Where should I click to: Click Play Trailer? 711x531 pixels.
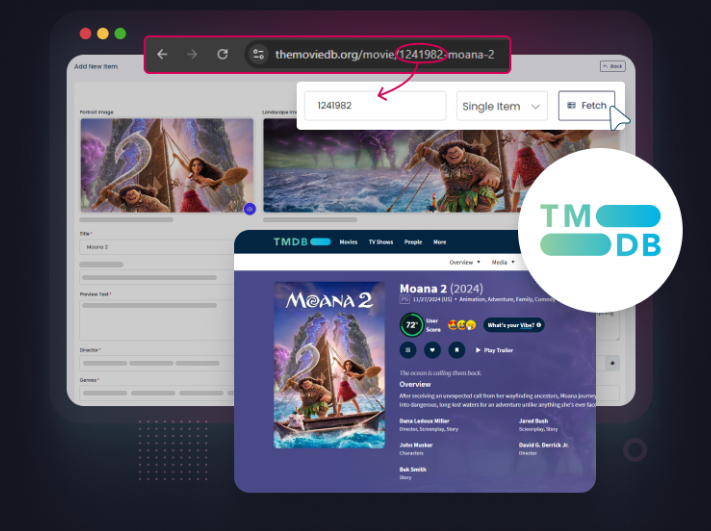tap(494, 350)
